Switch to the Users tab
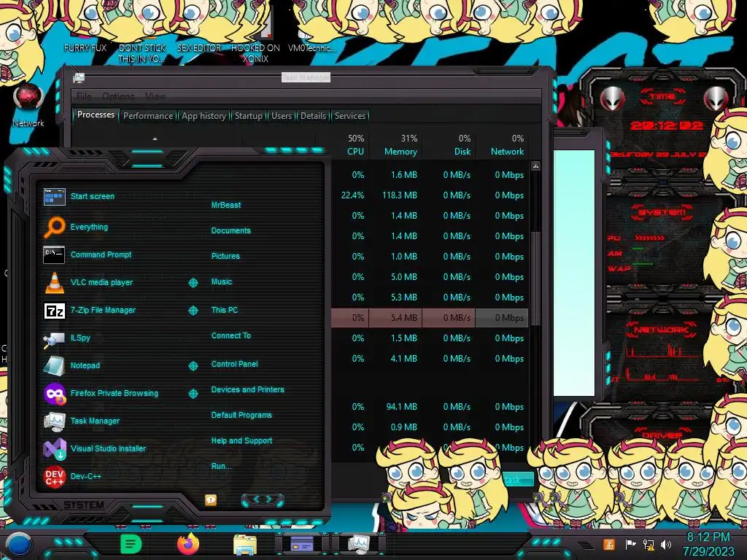 [282, 116]
